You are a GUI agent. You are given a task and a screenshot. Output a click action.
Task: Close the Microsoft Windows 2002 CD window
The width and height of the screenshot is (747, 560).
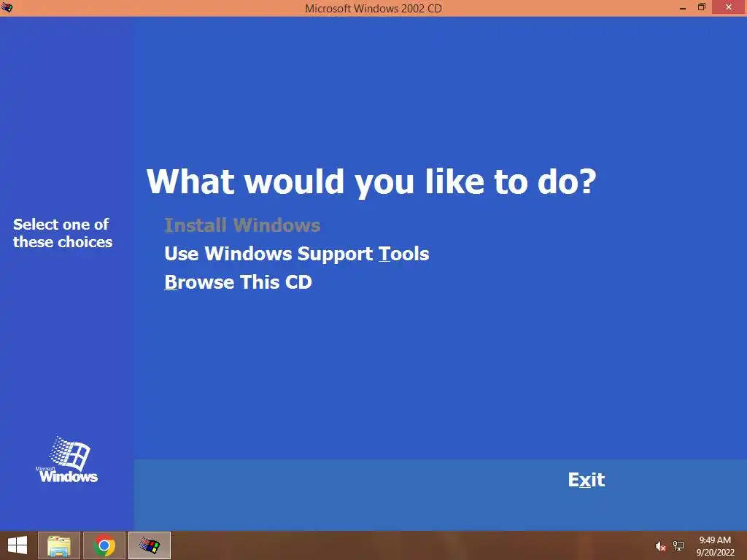729,7
